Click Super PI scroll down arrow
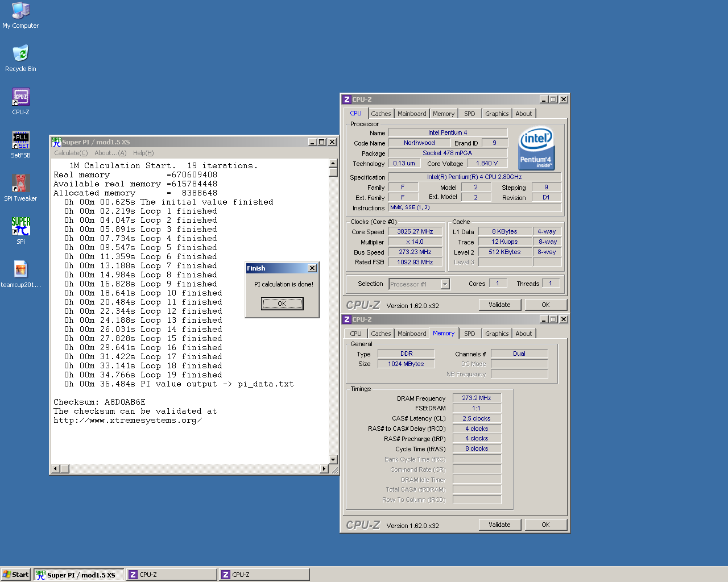728x582 pixels. pyautogui.click(x=333, y=459)
